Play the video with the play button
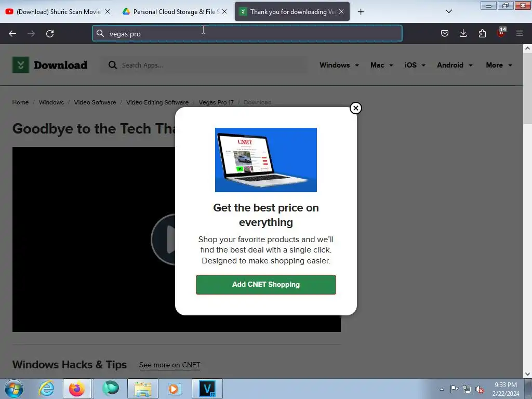The image size is (532, 399). point(164,240)
